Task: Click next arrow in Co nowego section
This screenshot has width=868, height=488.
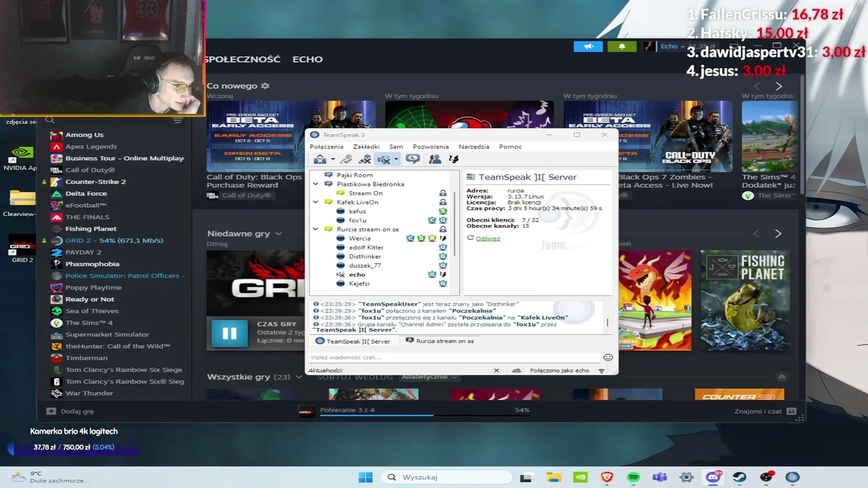Action: (778, 86)
